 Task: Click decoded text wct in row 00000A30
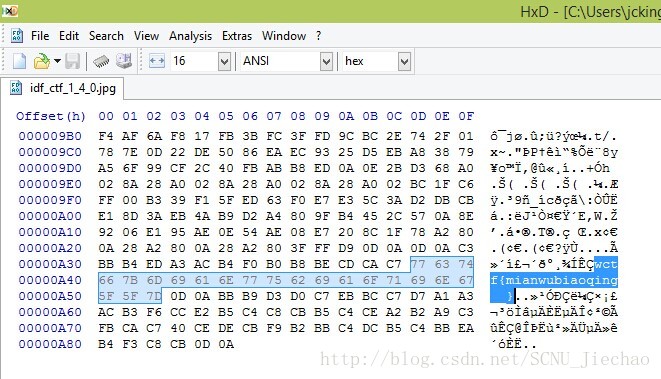pos(606,264)
